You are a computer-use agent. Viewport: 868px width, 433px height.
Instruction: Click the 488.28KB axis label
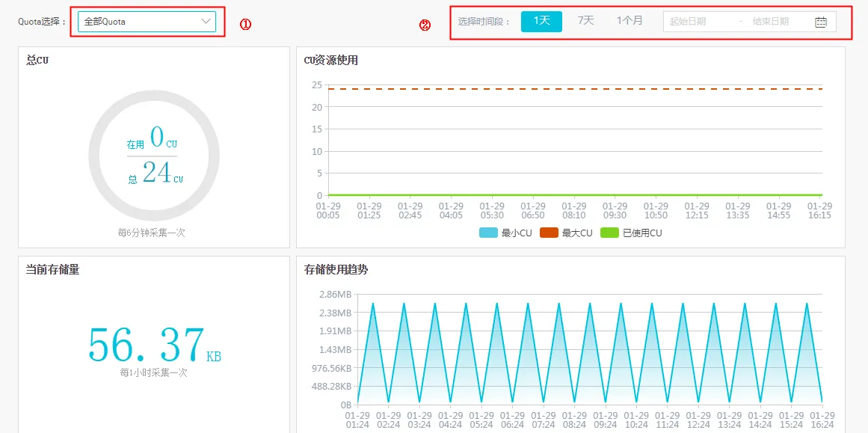[x=331, y=386]
